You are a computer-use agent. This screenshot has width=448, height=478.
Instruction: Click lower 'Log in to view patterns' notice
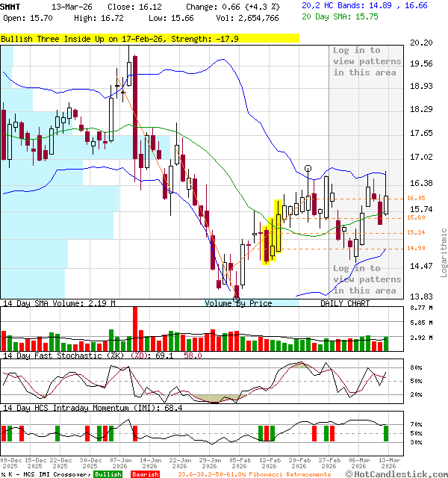(356, 279)
